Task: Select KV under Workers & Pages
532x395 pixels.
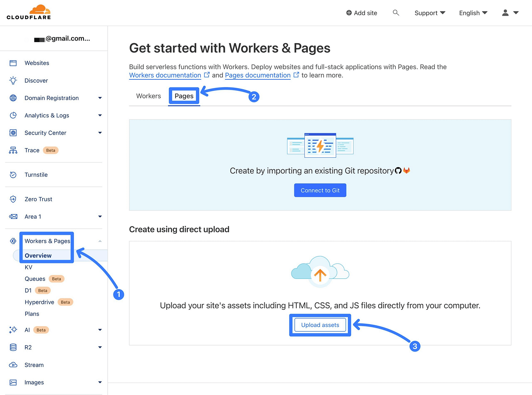Action: pyautogui.click(x=29, y=267)
